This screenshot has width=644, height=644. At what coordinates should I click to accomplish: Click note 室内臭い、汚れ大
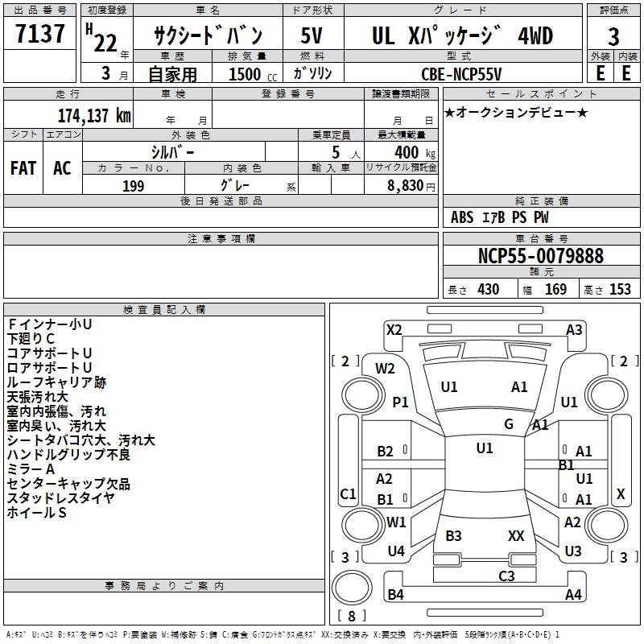point(56,426)
